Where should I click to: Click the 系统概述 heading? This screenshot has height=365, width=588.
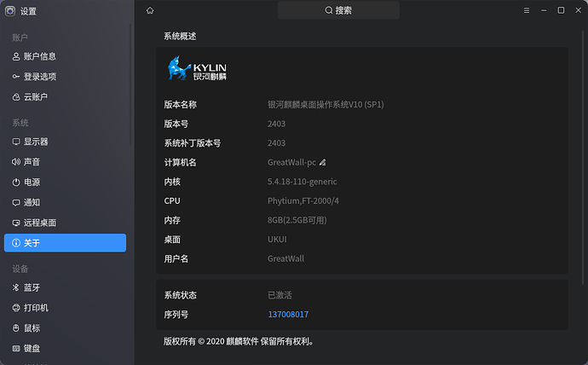click(180, 36)
